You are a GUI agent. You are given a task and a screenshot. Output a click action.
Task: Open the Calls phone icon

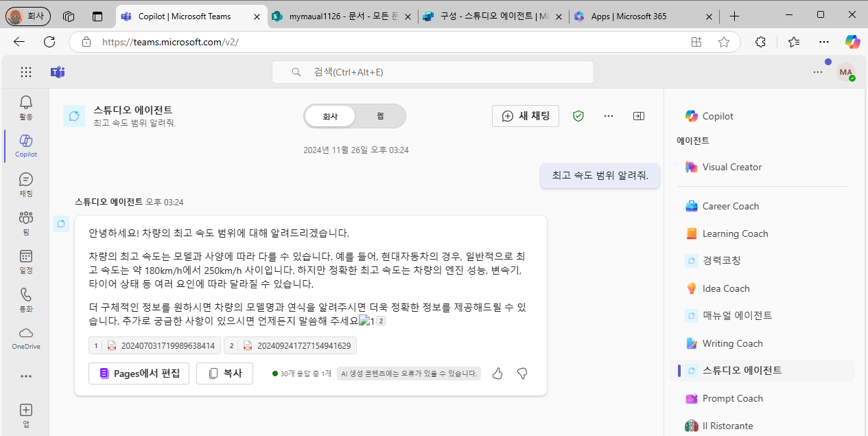[x=26, y=299]
